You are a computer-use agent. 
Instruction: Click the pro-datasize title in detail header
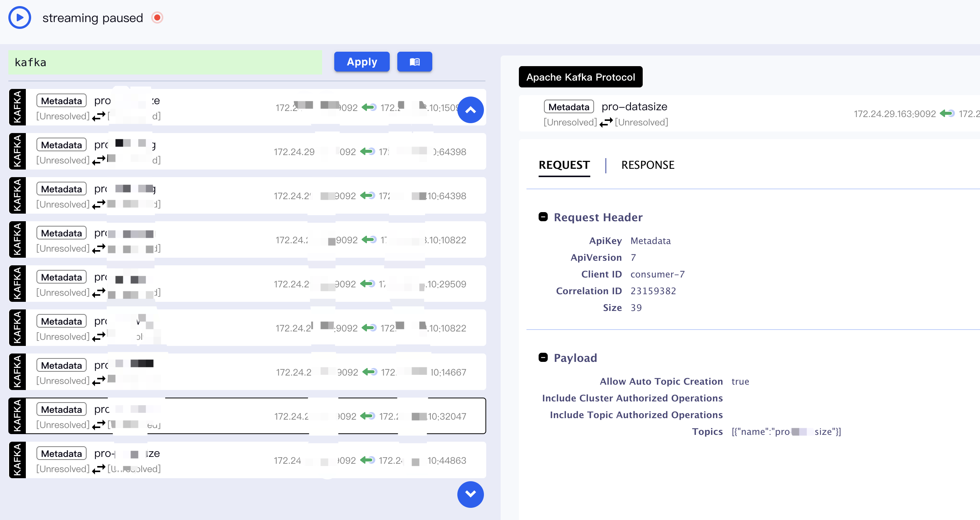634,106
